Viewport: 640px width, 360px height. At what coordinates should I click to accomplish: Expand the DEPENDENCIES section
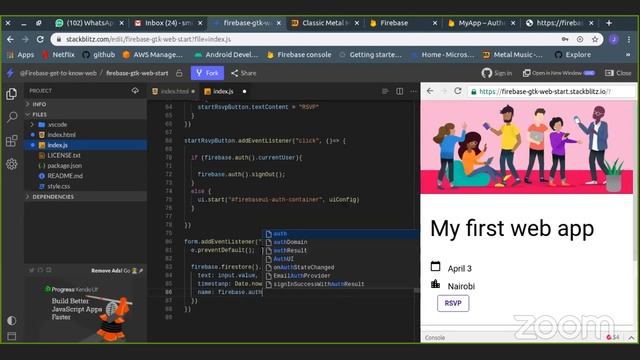pos(85,197)
